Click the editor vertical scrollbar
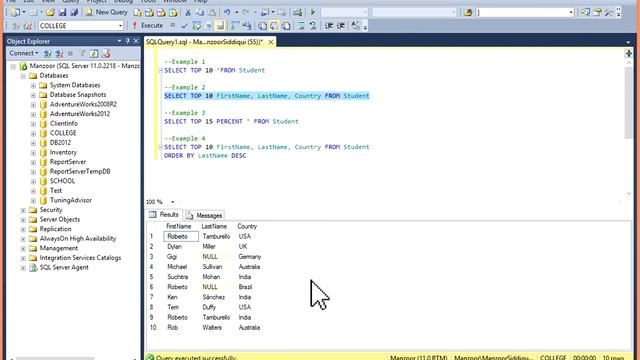Viewport: 640px width, 360px height. click(629, 103)
